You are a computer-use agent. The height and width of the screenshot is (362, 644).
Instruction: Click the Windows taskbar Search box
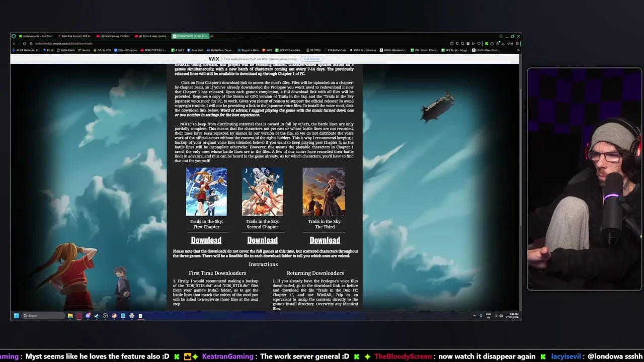pyautogui.click(x=43, y=316)
